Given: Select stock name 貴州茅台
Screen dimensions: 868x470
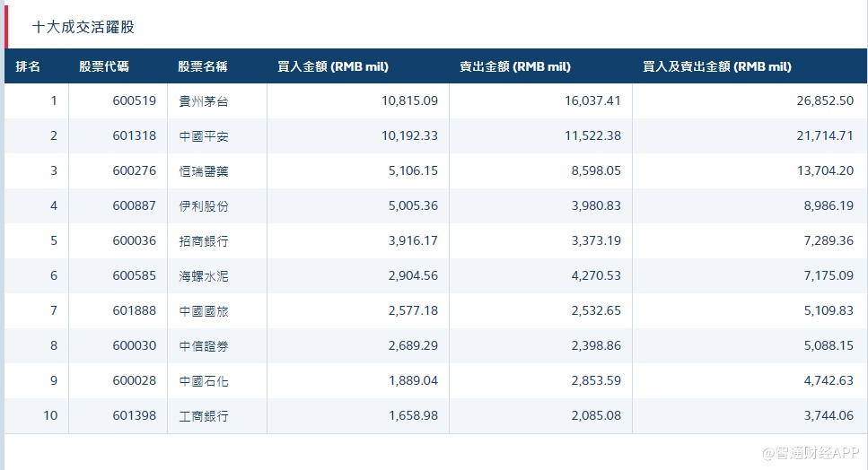Looking at the screenshot, I should pyautogui.click(x=203, y=101).
